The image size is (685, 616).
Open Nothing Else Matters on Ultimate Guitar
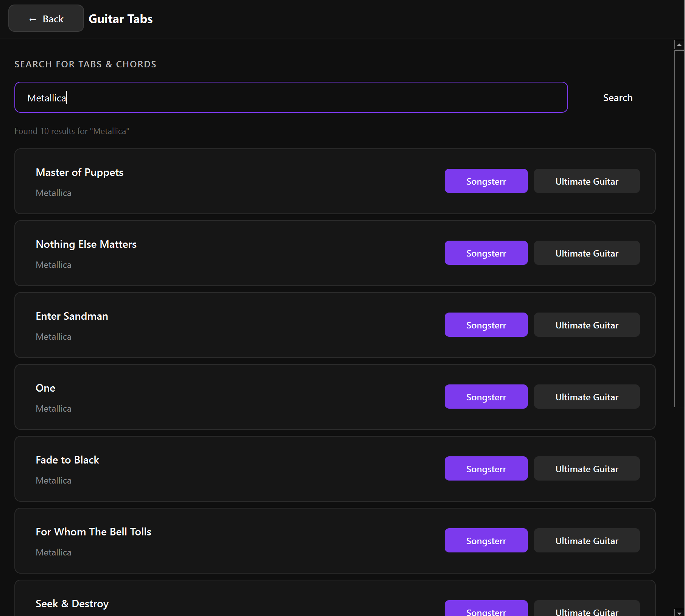point(587,253)
